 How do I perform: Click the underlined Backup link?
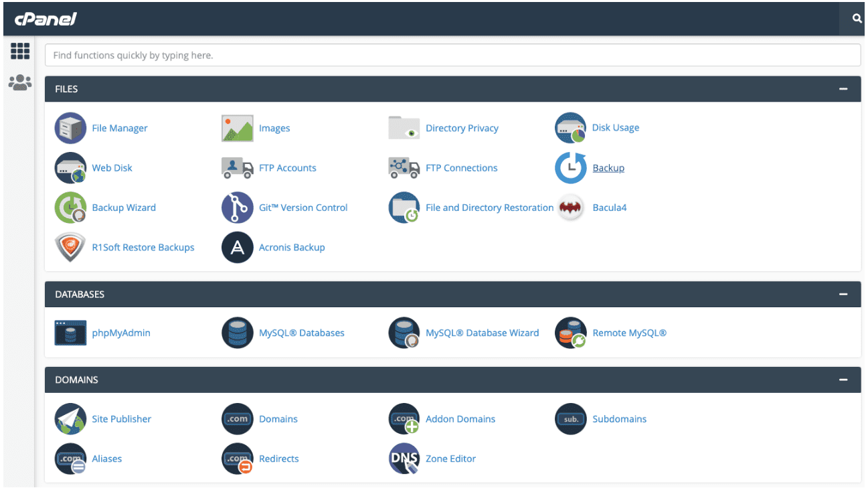tap(608, 168)
